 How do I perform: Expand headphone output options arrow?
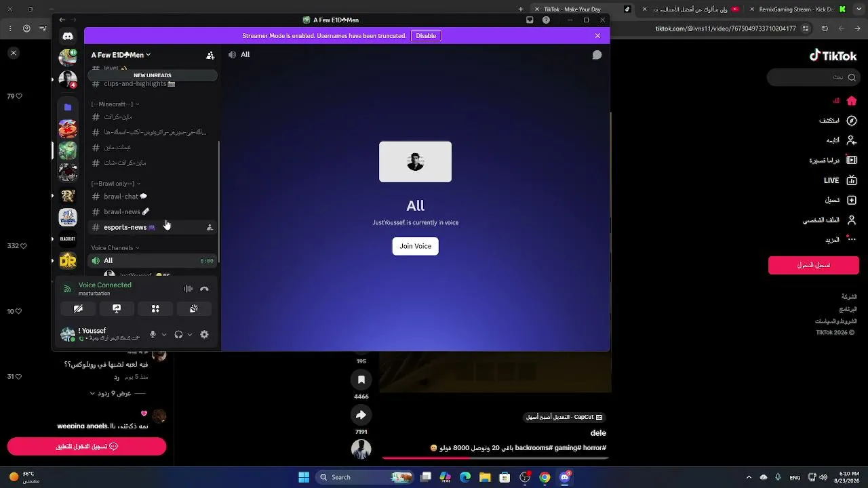[x=190, y=335]
